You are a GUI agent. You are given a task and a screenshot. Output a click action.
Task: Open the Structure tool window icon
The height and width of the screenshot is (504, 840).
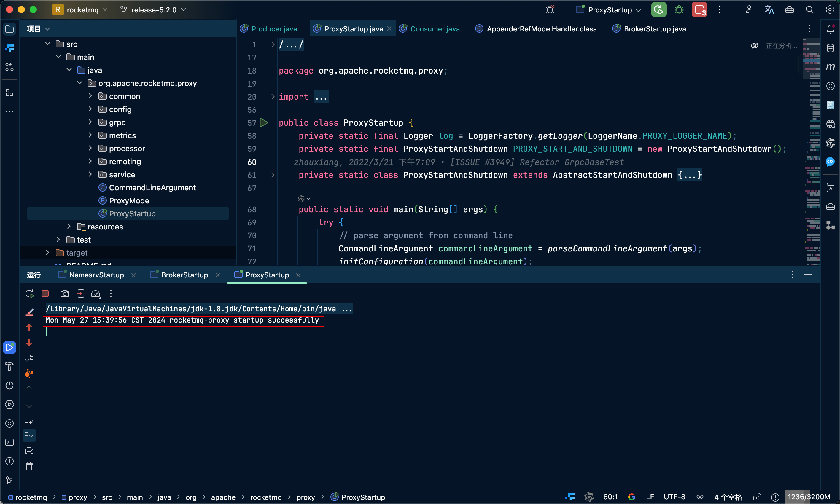9,93
